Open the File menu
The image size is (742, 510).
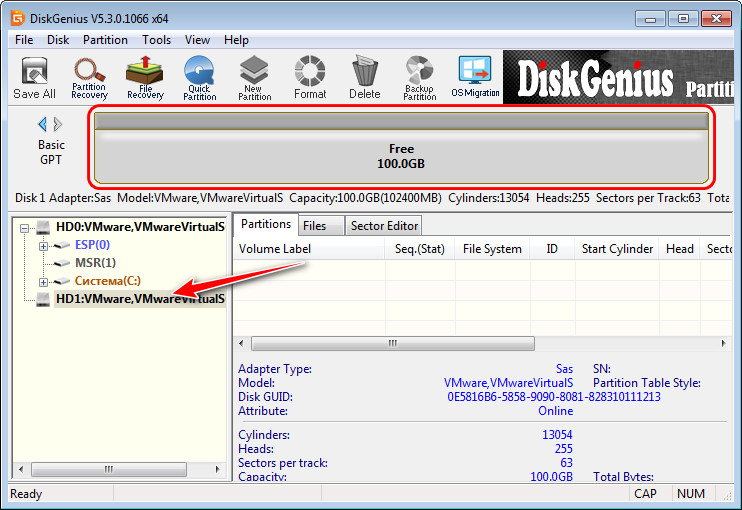pyautogui.click(x=24, y=40)
